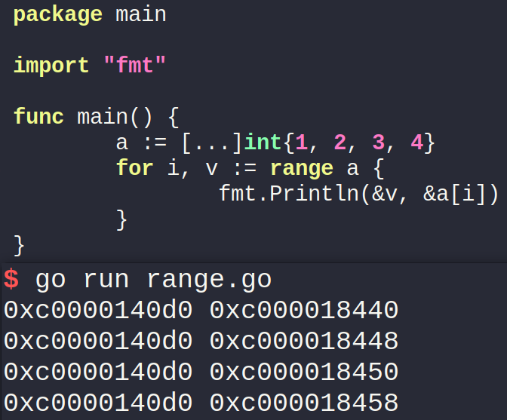Click the '&v' argument in Println

tap(385, 194)
